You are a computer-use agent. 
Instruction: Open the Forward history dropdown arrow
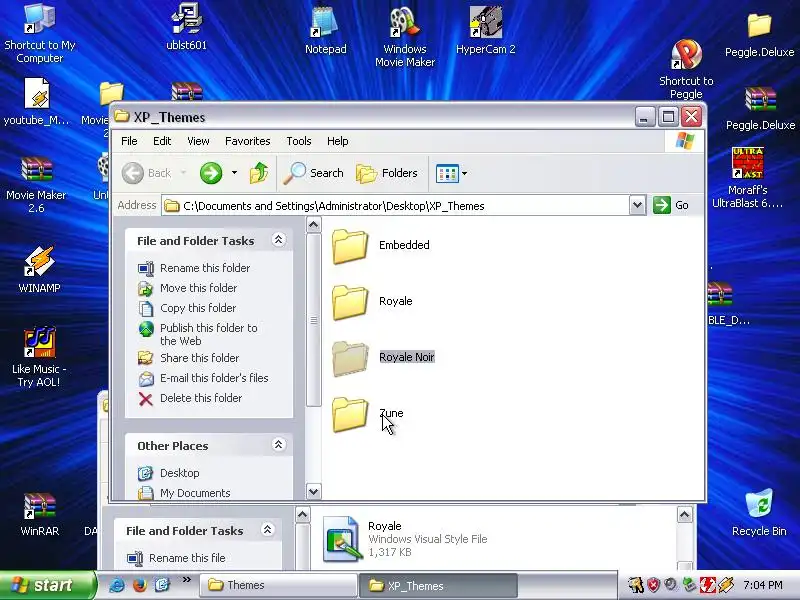234,173
